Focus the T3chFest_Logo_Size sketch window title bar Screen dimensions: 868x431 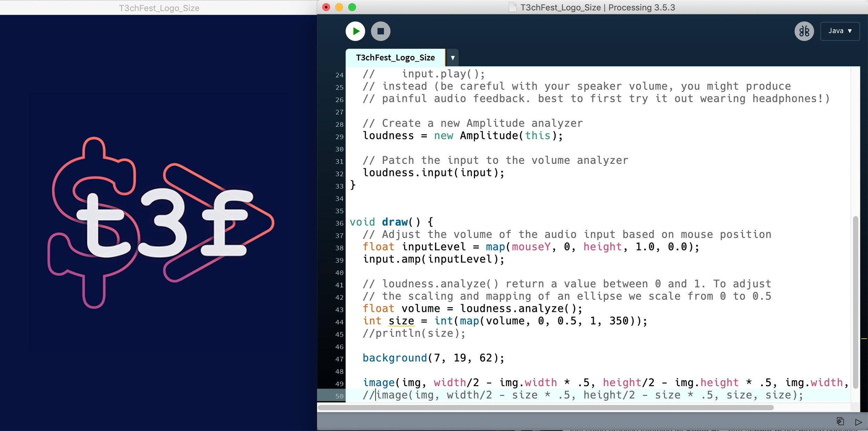(x=159, y=8)
